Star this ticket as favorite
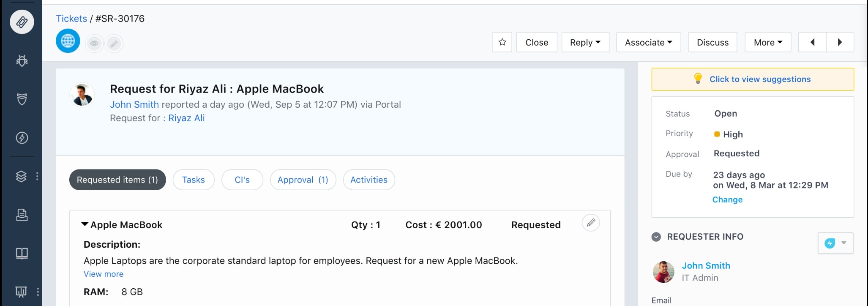Screen dimensions: 868x306 coord(502,42)
